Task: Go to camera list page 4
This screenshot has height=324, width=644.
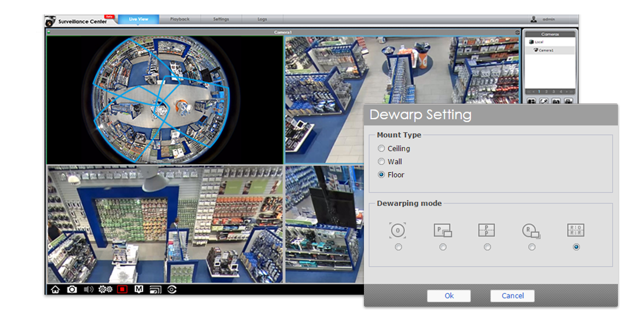Action: pos(561,91)
